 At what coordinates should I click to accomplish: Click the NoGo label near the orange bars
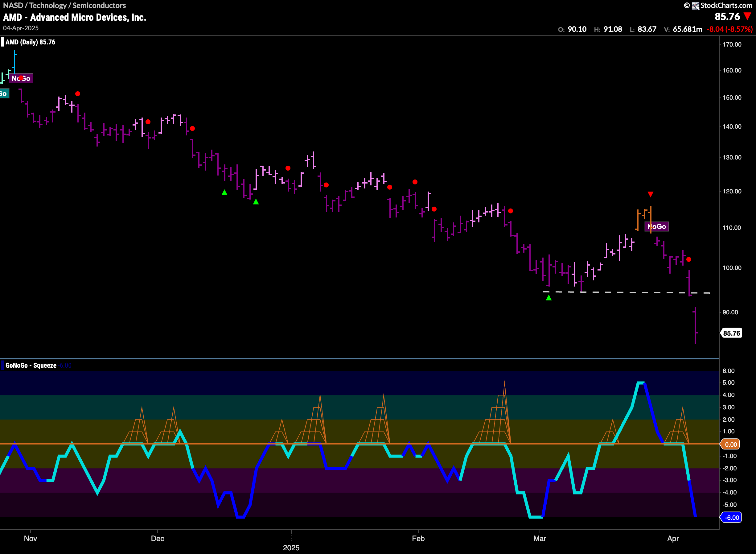(656, 227)
